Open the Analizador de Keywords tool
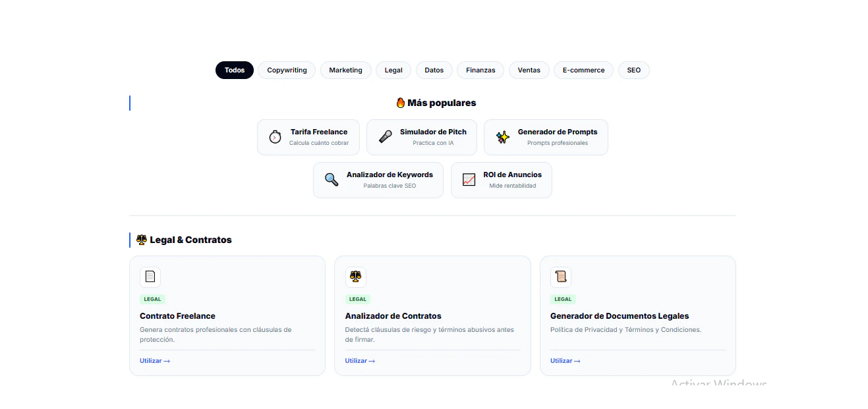 tap(378, 180)
